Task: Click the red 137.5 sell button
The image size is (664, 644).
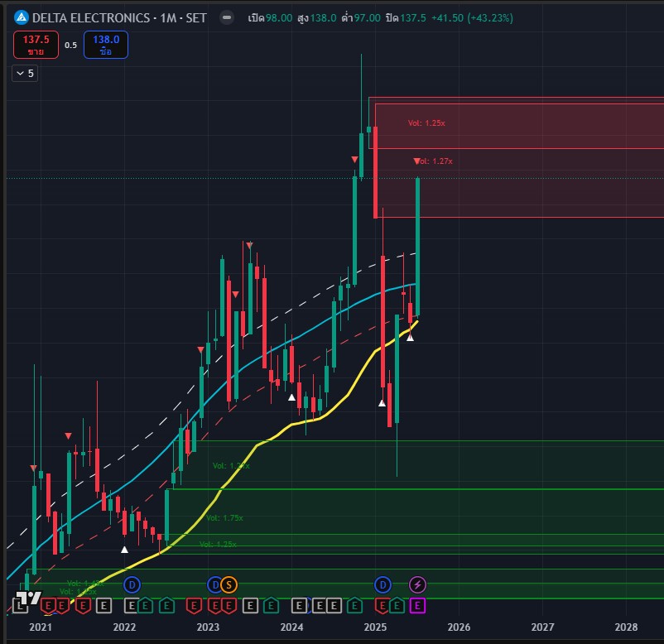Action: coord(36,45)
